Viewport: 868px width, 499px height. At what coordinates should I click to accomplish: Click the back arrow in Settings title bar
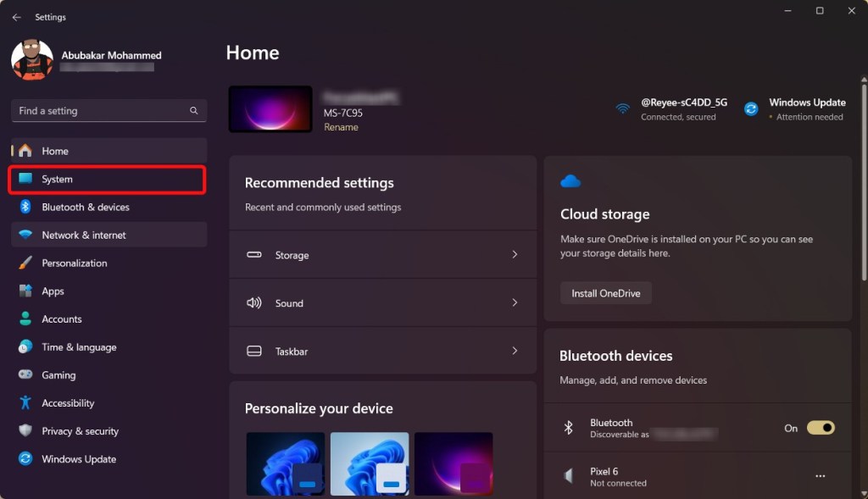17,17
